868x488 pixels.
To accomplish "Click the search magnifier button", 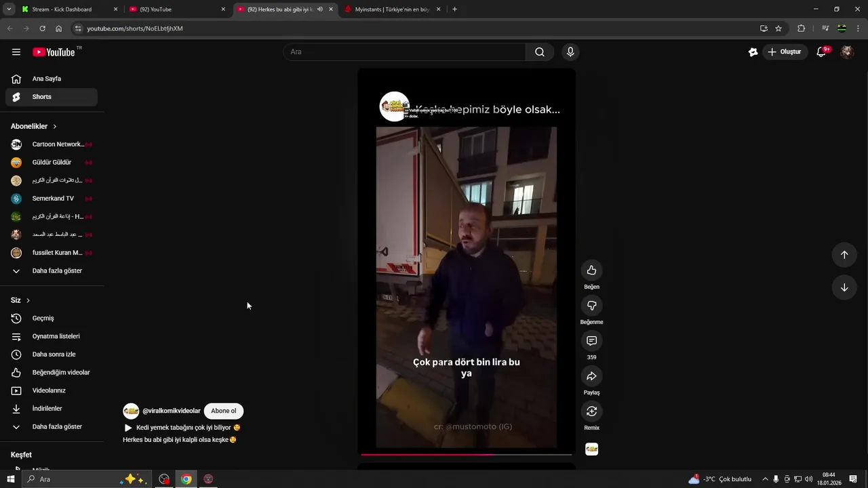I will 540,52.
